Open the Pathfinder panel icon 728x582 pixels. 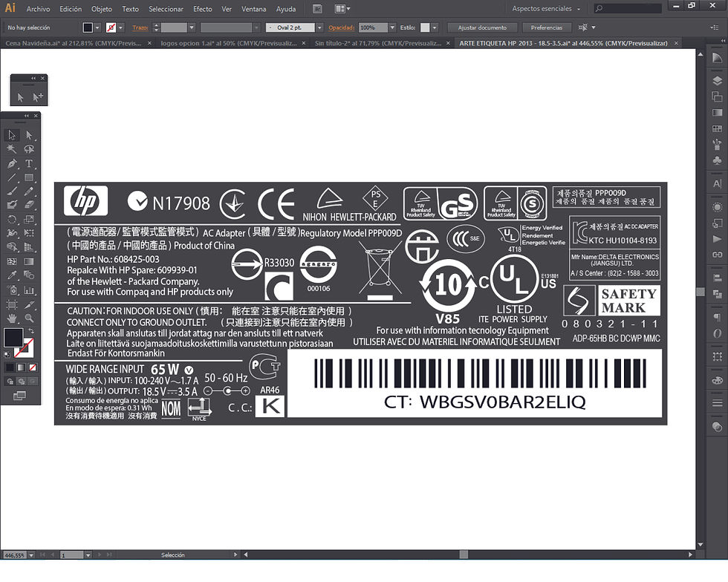coord(717,294)
